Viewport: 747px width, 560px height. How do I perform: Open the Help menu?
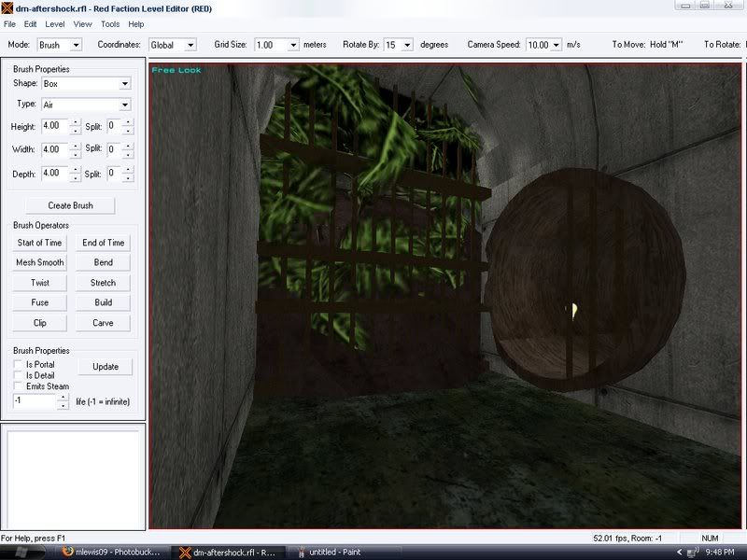(135, 24)
